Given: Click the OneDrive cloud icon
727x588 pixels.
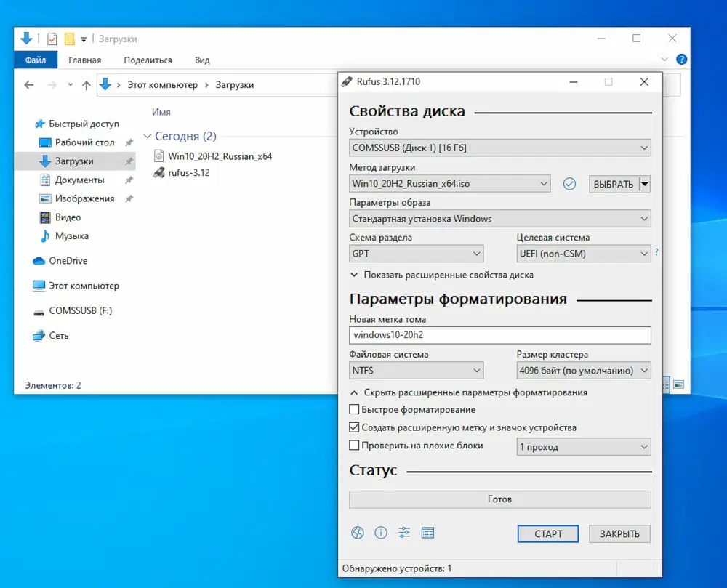Looking at the screenshot, I should pos(39,261).
